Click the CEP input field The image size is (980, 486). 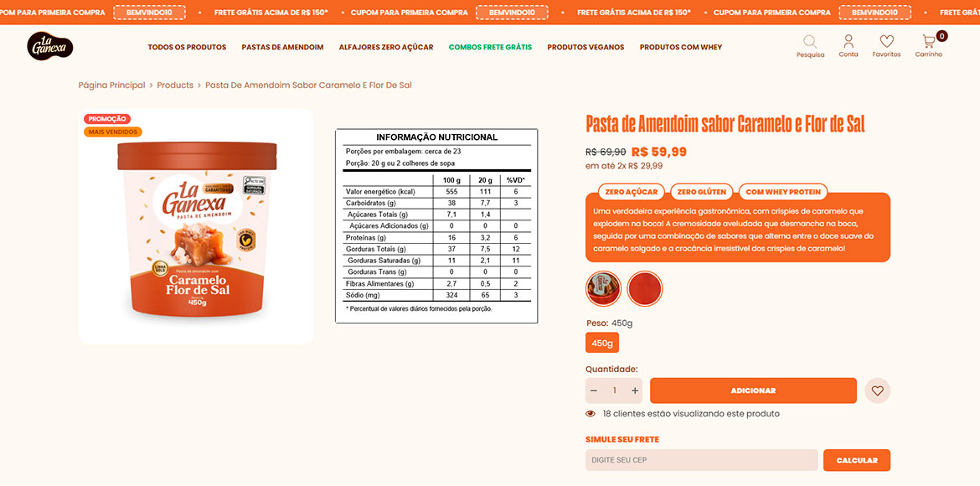[x=702, y=460]
